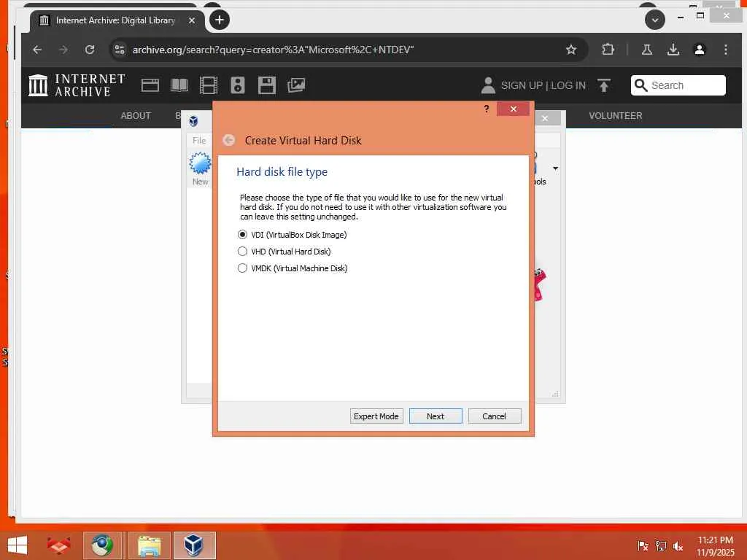This screenshot has height=560, width=747.
Task: Open the Audio speaker icon
Action: click(238, 85)
